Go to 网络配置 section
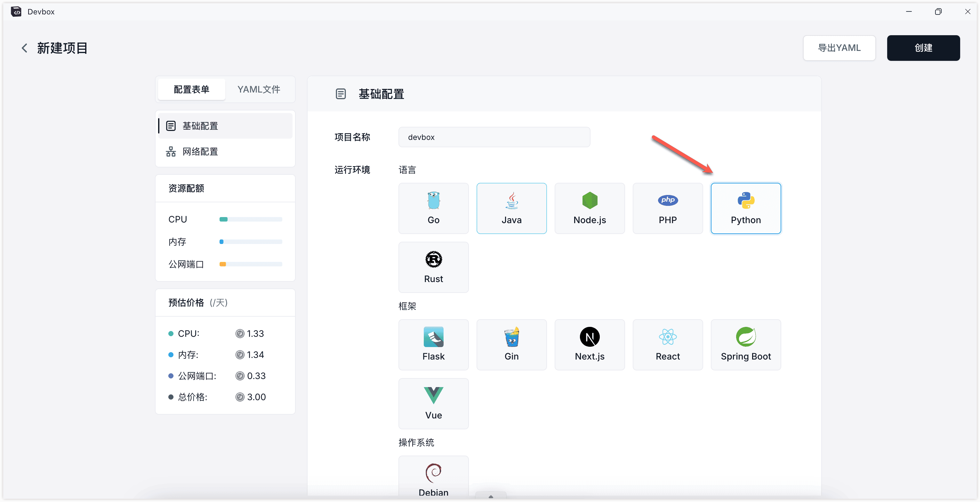Screen dimensions: 980x502 200,151
